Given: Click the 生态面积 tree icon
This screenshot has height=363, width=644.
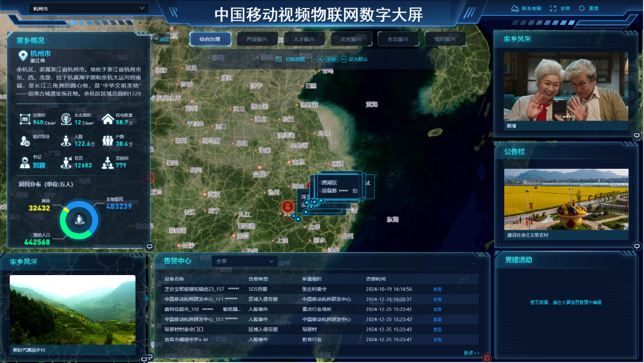Looking at the screenshot, I should click(66, 119).
